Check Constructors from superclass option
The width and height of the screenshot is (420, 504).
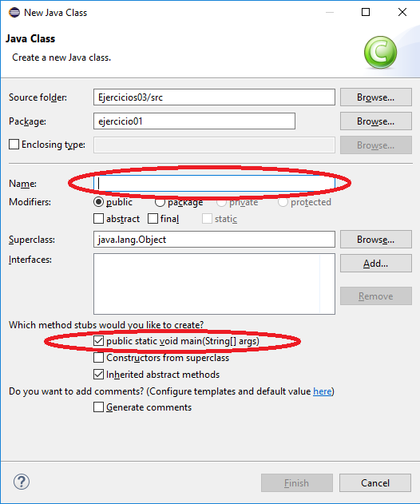coord(99,357)
